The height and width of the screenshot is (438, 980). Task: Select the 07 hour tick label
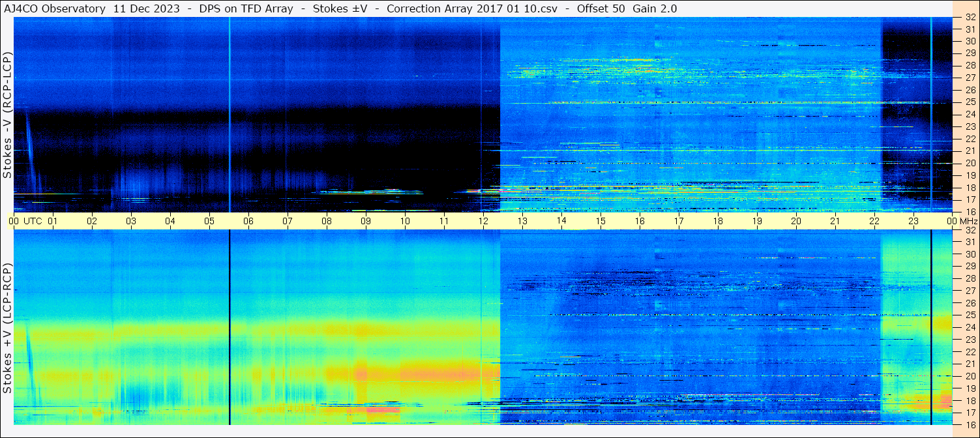click(288, 221)
